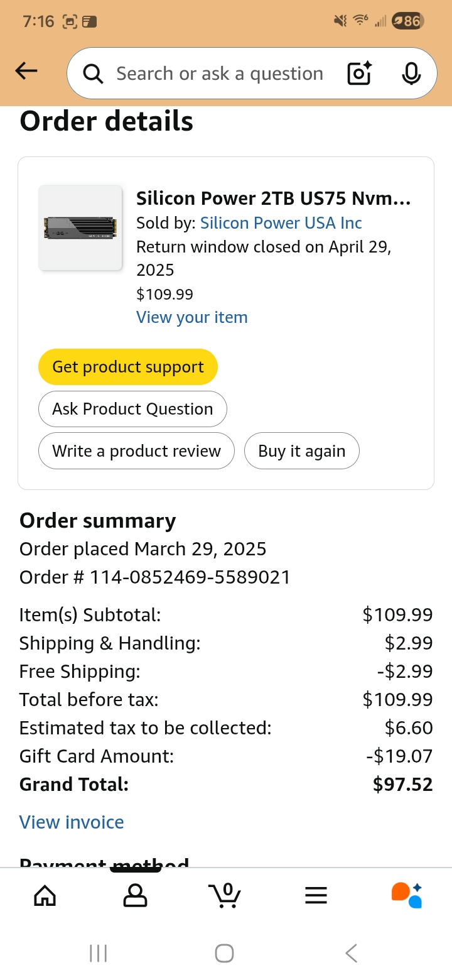This screenshot has width=452, height=980.
Task: Tap the back arrow icon
Action: (x=26, y=72)
